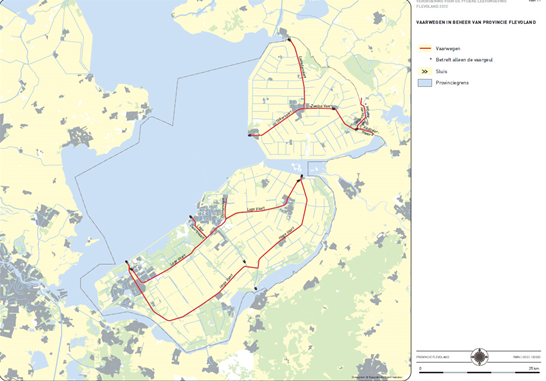Click the 'Lemstervaart' map label
546x381 pixels.
(x=302, y=67)
